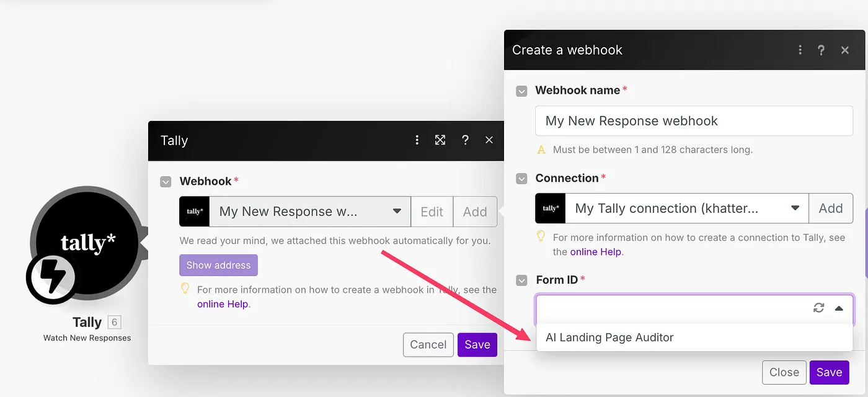Image resolution: width=868 pixels, height=397 pixels.
Task: Toggle the Form ID field checkbox
Action: tap(522, 280)
